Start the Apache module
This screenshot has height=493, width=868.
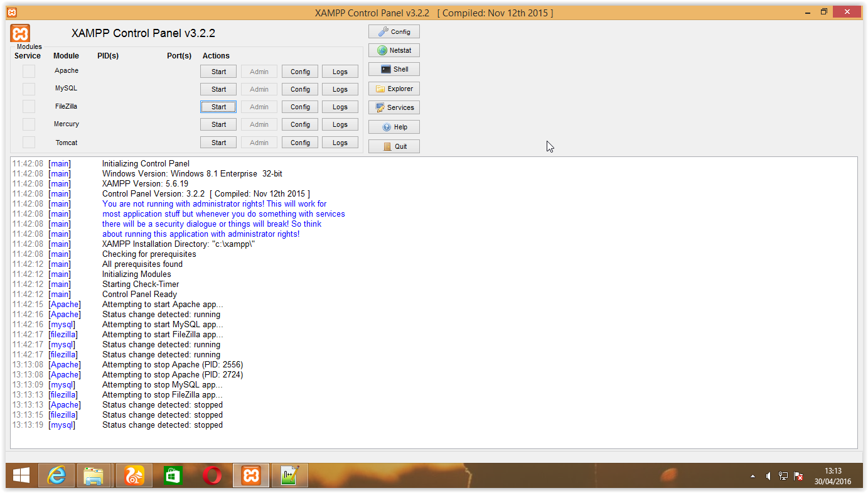point(218,72)
